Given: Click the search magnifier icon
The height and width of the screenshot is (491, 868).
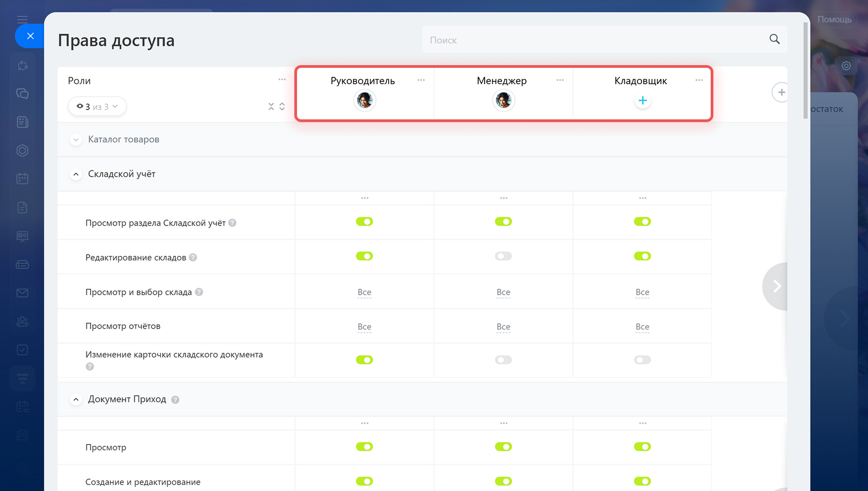Looking at the screenshot, I should pos(774,39).
